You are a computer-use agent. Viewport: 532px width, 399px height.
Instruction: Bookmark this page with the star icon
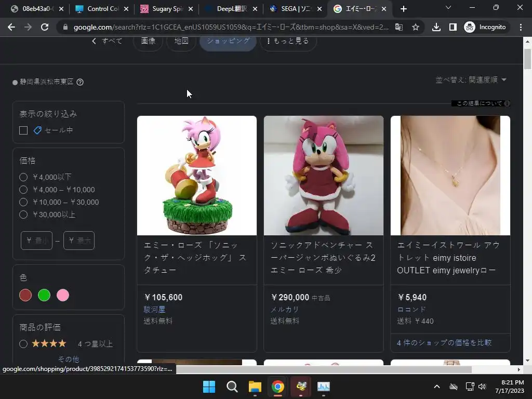pyautogui.click(x=415, y=27)
